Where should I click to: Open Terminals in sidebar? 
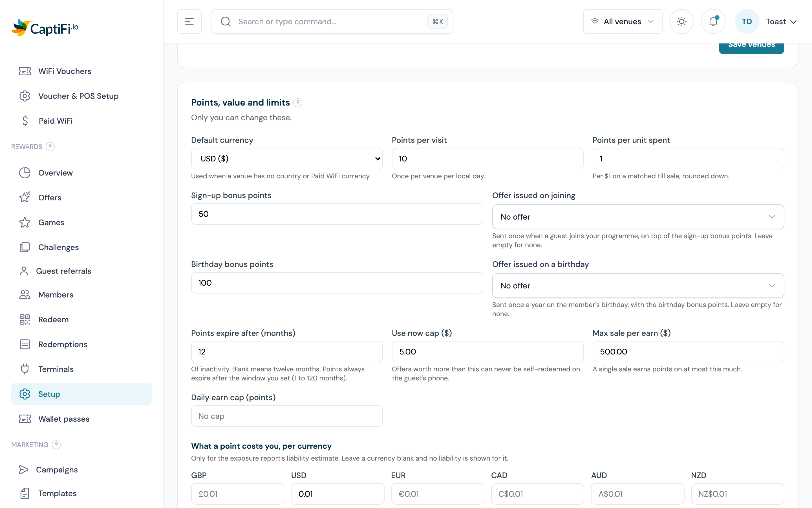coord(81,369)
